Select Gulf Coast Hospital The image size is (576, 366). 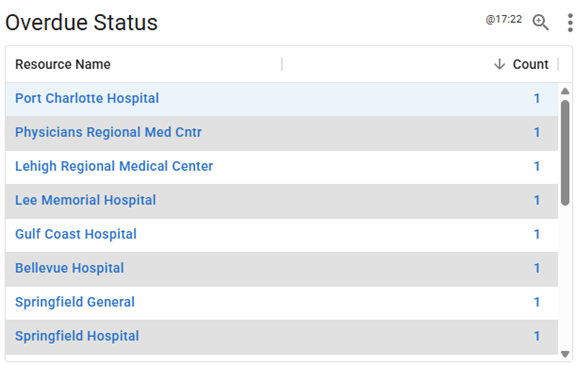[x=76, y=234]
